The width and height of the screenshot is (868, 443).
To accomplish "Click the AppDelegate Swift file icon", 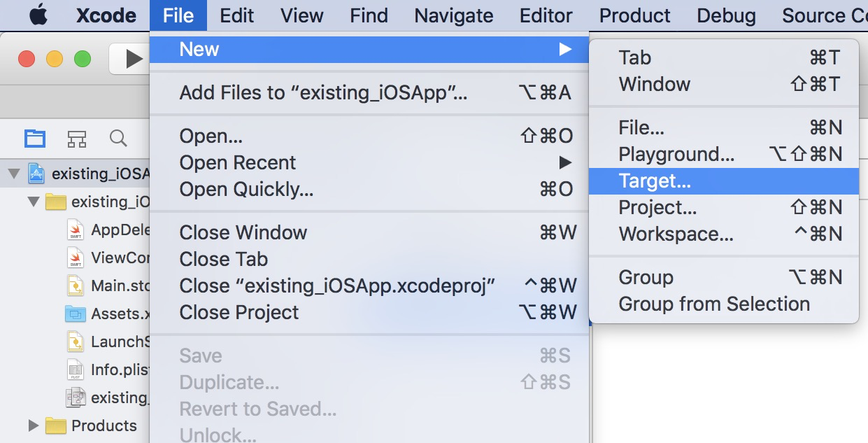I will coord(76,230).
